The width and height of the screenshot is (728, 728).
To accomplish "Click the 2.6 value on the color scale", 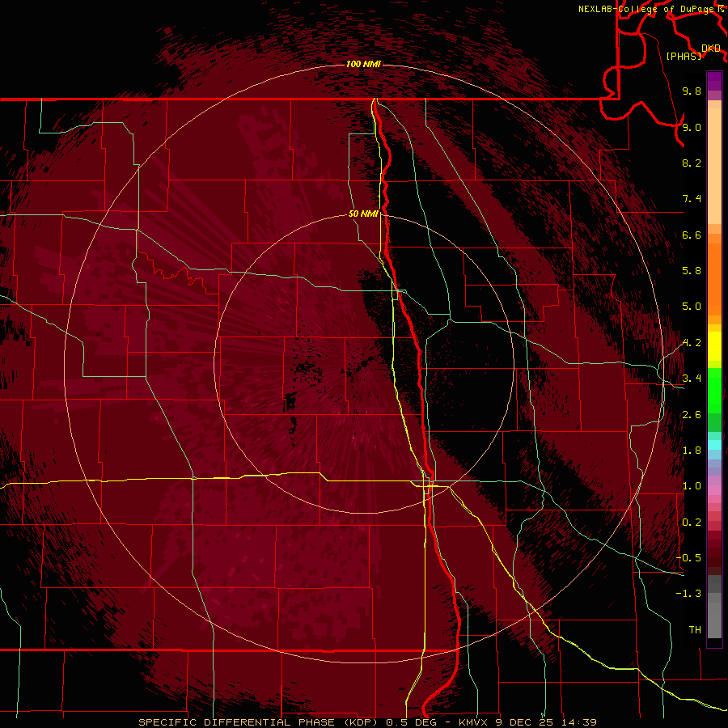I will tap(692, 415).
